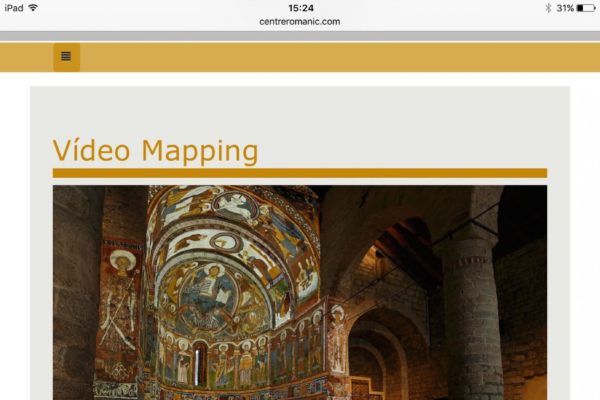Tap the Bluetooth icon in status bar

[548, 8]
